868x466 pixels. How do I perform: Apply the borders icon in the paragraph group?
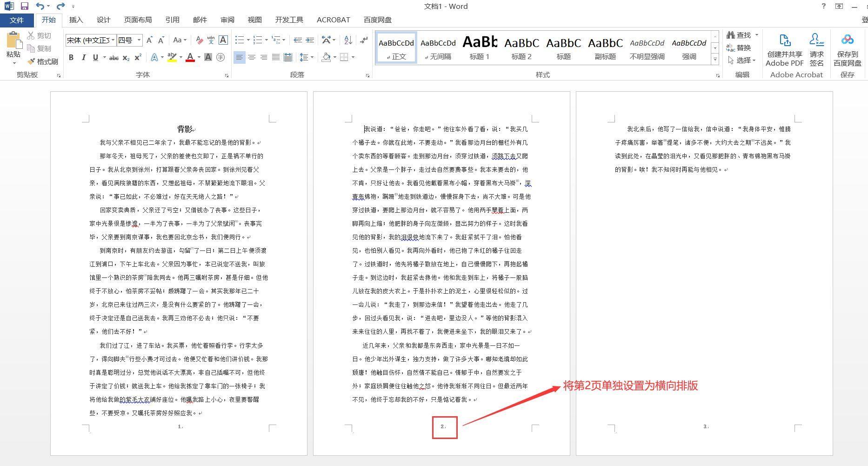(344, 57)
